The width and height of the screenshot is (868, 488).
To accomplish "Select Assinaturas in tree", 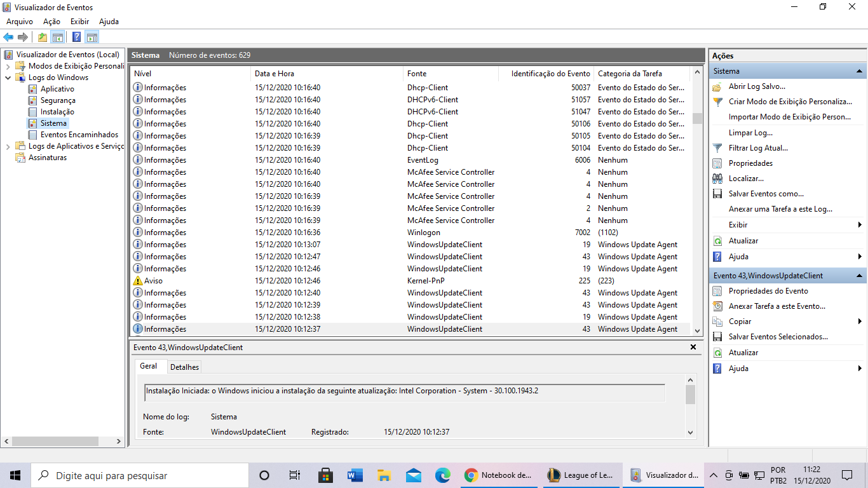I will pos(48,158).
